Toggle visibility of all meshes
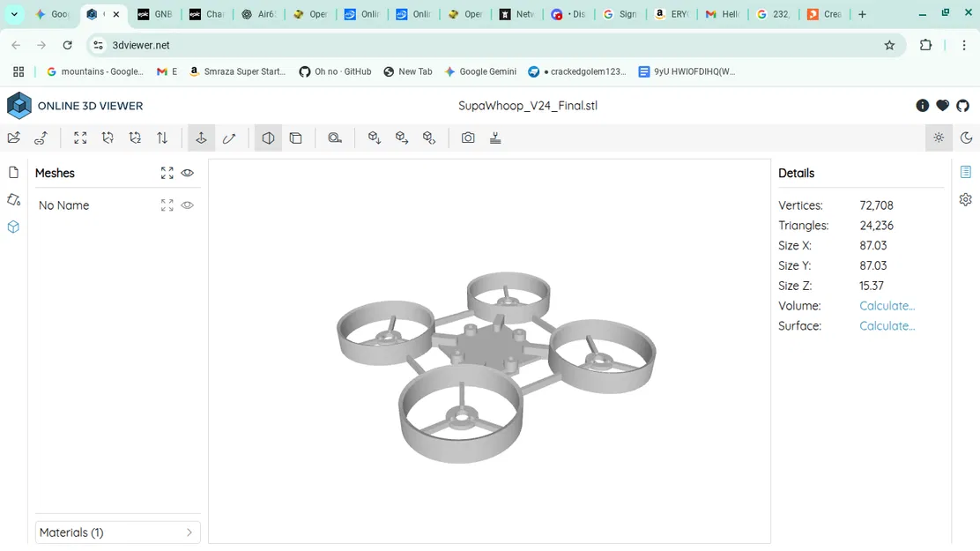The height and width of the screenshot is (551, 980). pos(187,173)
